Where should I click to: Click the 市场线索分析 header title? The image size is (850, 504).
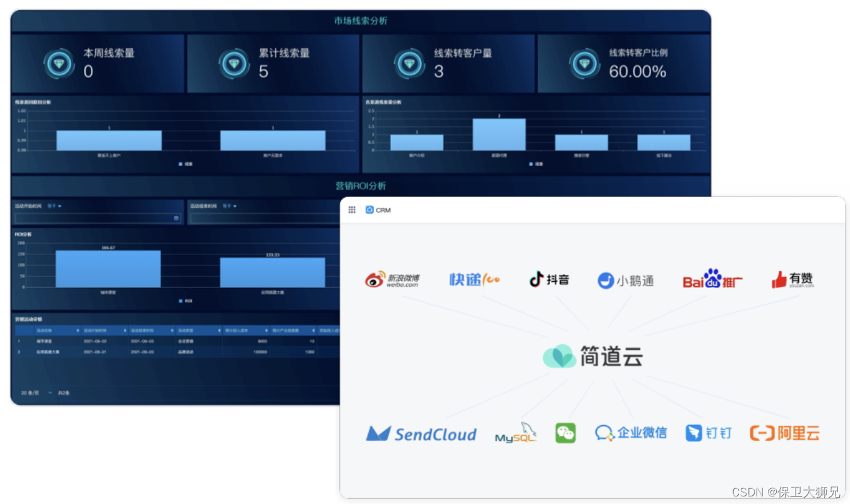click(361, 21)
